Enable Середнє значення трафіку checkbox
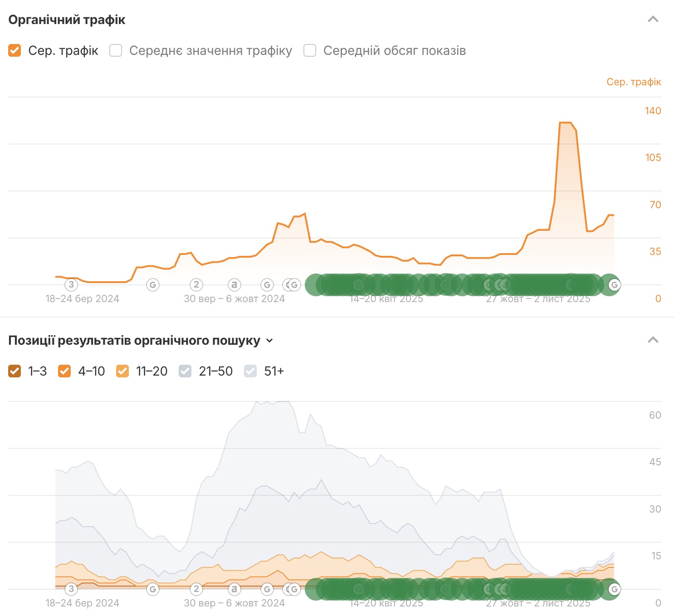 pos(116,50)
